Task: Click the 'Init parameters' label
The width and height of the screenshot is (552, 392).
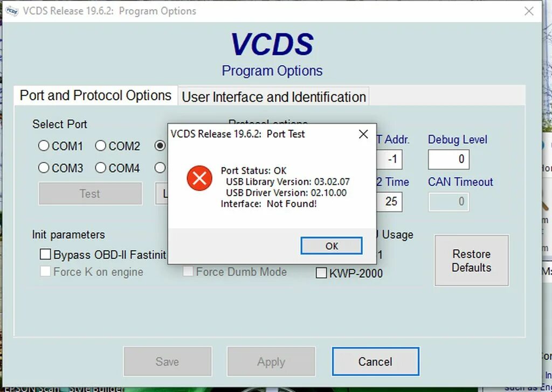Action: pyautogui.click(x=68, y=234)
